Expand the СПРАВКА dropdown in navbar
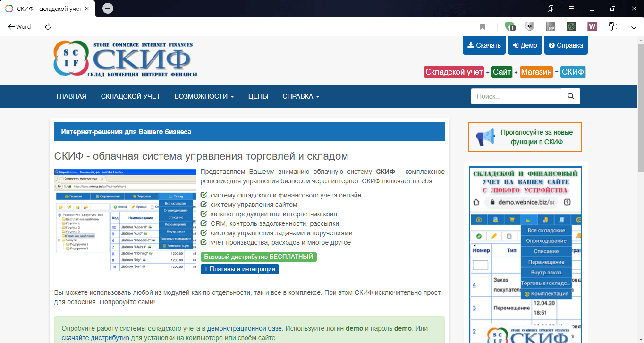 pos(301,96)
